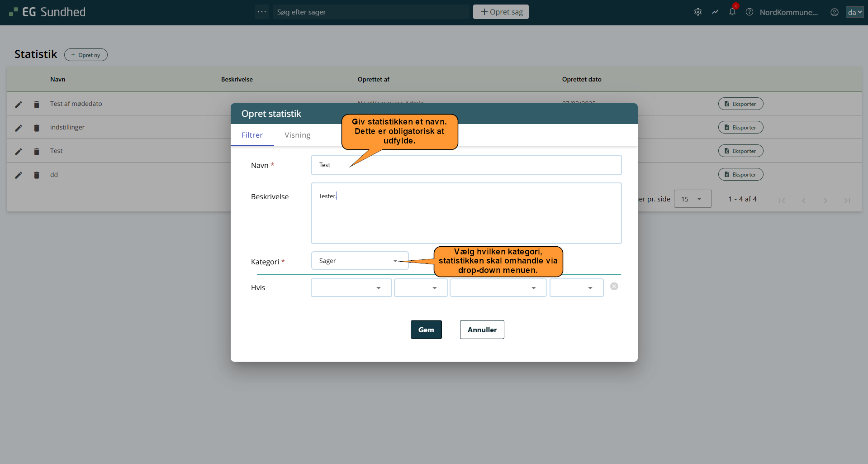Viewport: 868px width, 464px height.
Task: Delete the 'indstillinger' row with trash icon
Action: pos(37,128)
